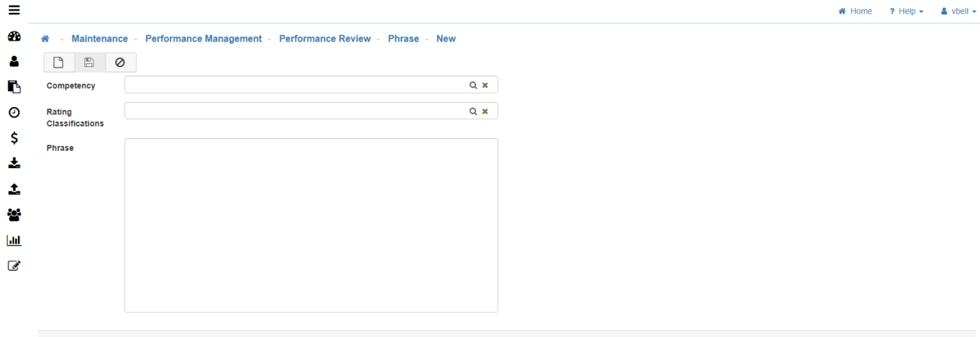Open the hamburger menu in the sidebar
Screen dimensions: 980x337
[14, 10]
